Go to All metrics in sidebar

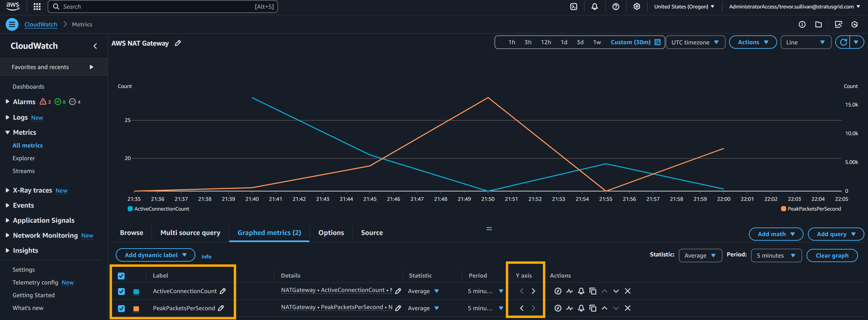point(27,145)
